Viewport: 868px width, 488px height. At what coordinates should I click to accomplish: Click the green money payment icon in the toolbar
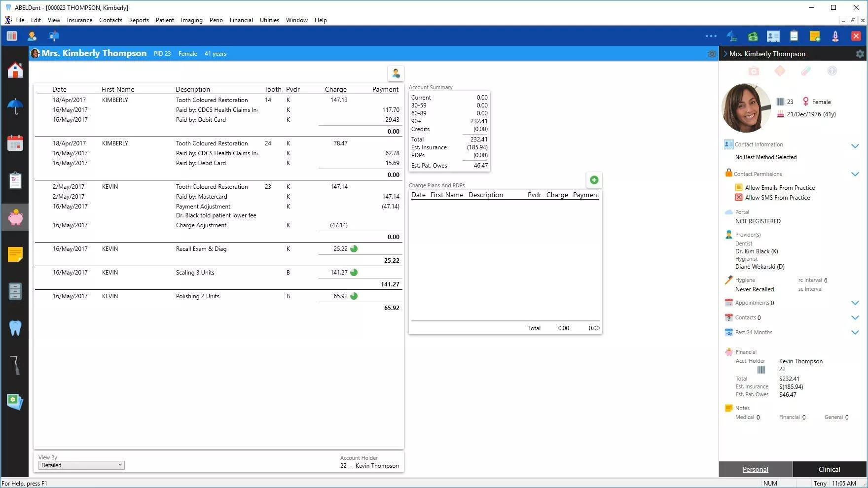coord(752,36)
